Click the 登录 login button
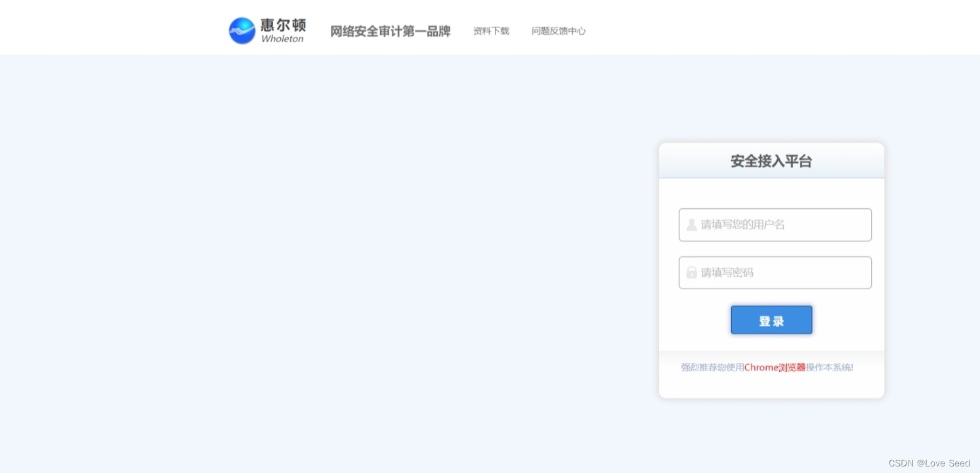This screenshot has width=980, height=473. 771,320
